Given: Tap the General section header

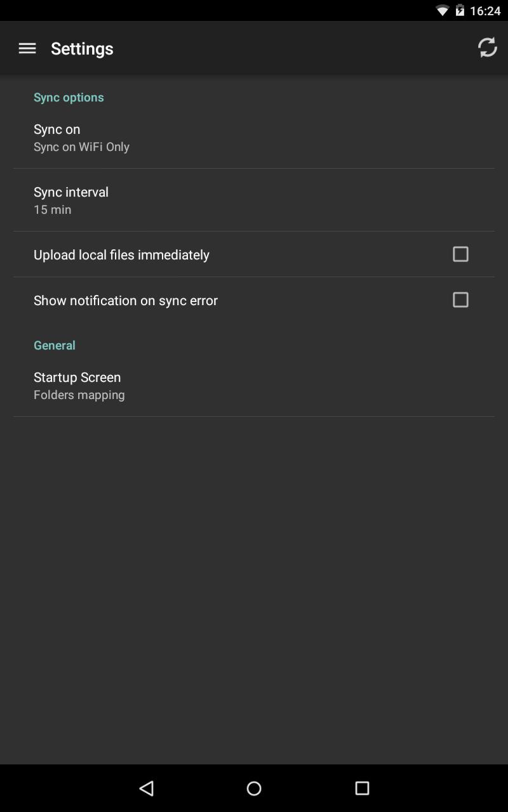Looking at the screenshot, I should coord(55,345).
